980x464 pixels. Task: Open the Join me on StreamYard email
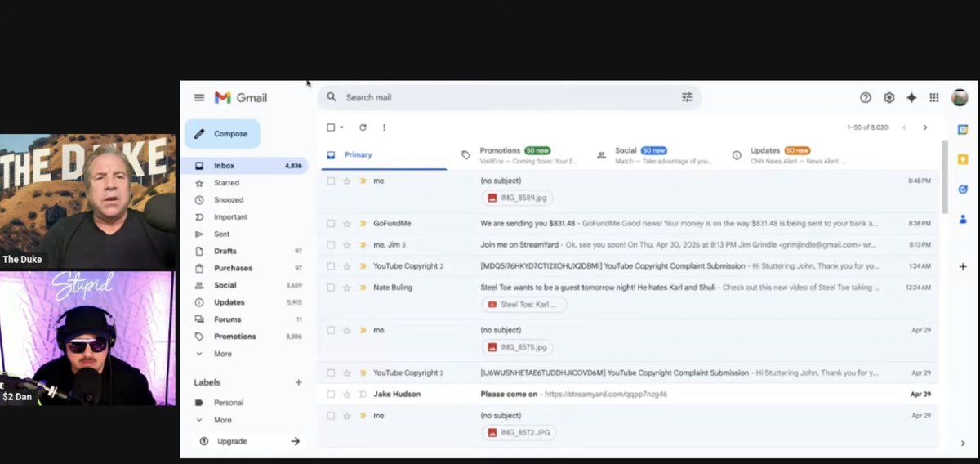628,244
